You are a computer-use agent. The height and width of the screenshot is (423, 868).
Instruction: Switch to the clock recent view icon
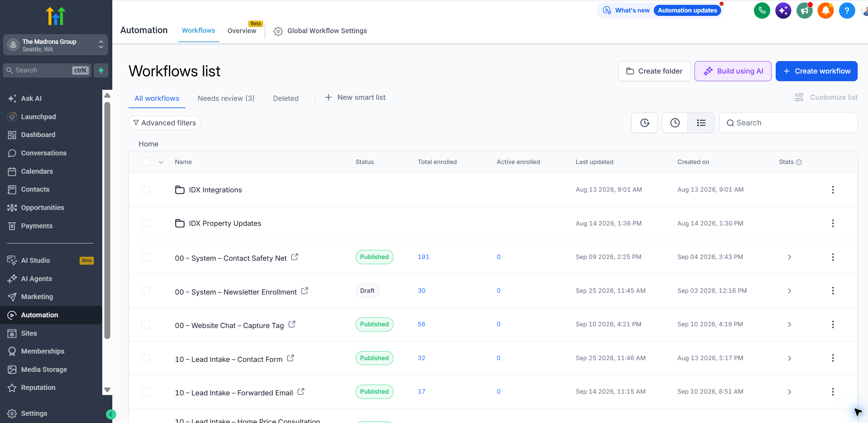click(675, 123)
